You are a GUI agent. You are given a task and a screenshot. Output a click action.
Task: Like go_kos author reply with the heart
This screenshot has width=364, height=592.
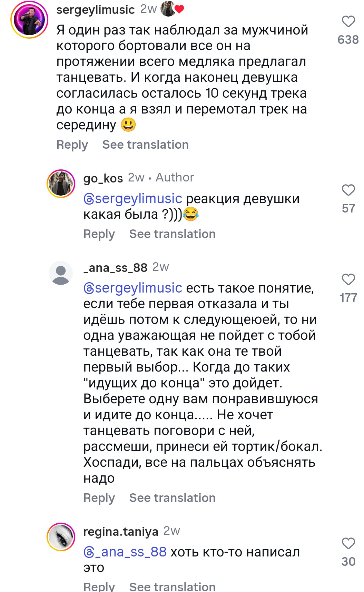(x=348, y=190)
